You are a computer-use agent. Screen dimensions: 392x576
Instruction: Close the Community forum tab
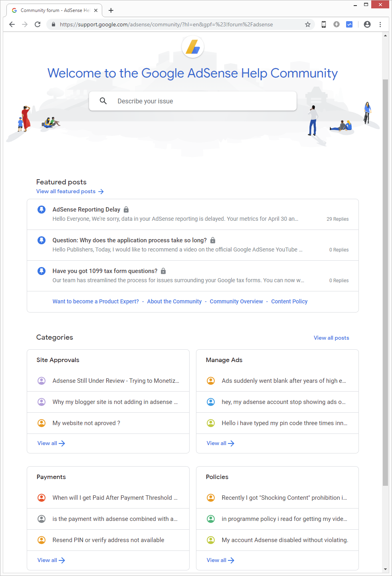(96, 10)
